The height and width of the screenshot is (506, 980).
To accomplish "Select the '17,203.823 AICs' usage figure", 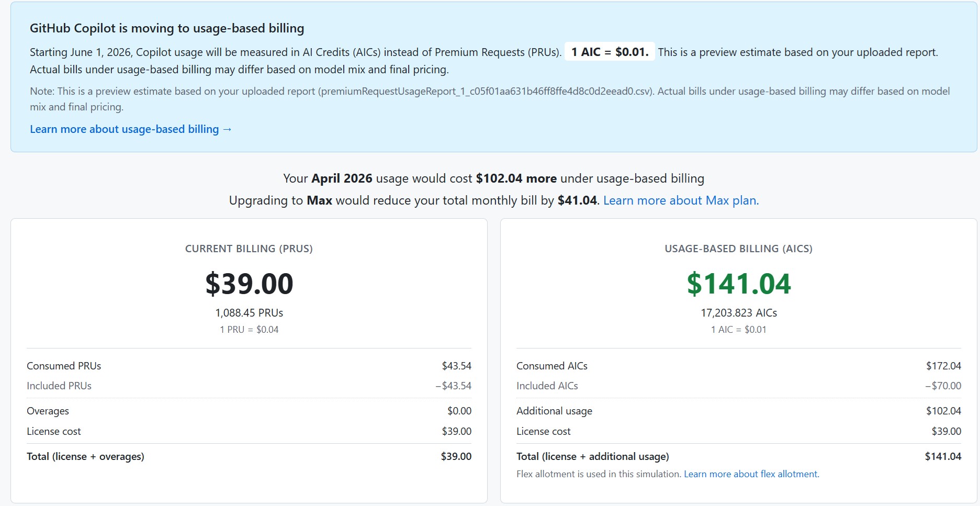I will coord(739,313).
